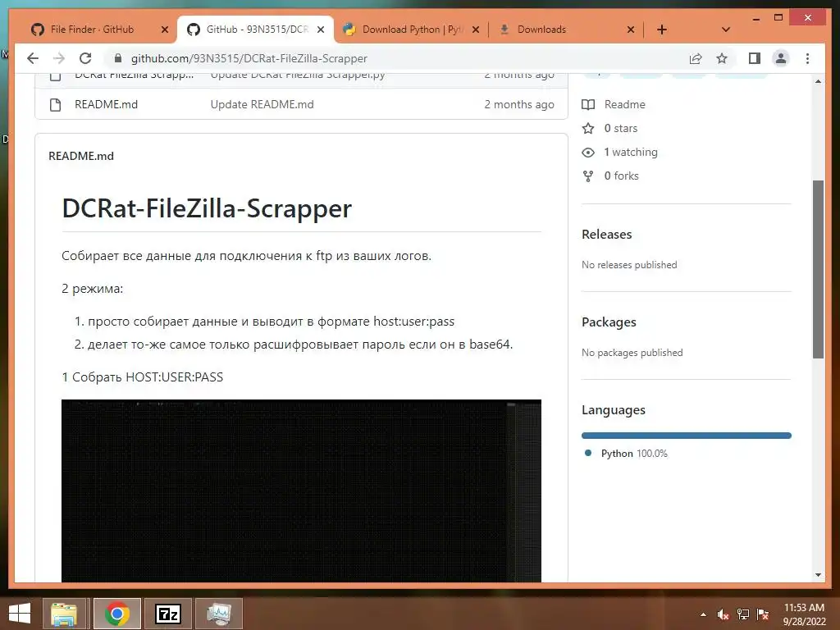
Task: Open the monitor app taskbar icon
Action: 218,614
